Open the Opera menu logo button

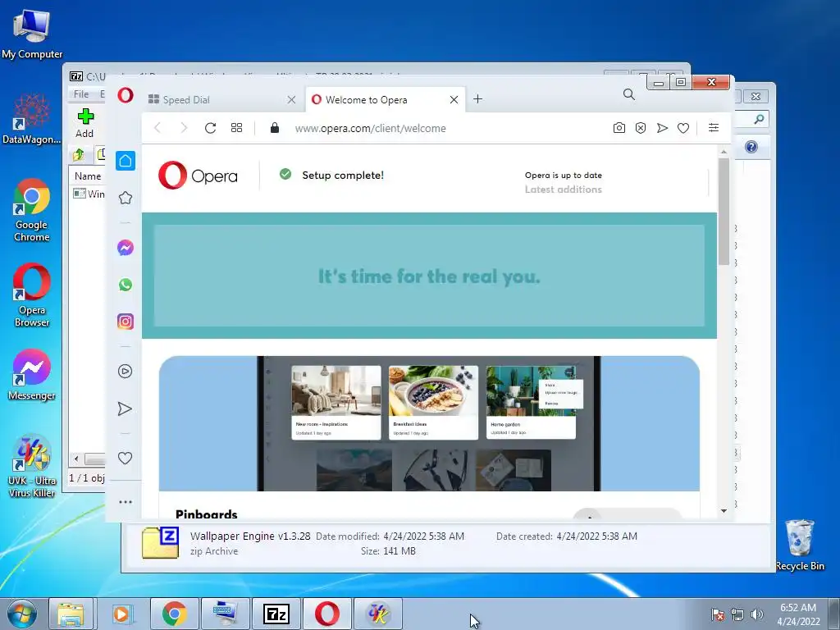tap(126, 95)
